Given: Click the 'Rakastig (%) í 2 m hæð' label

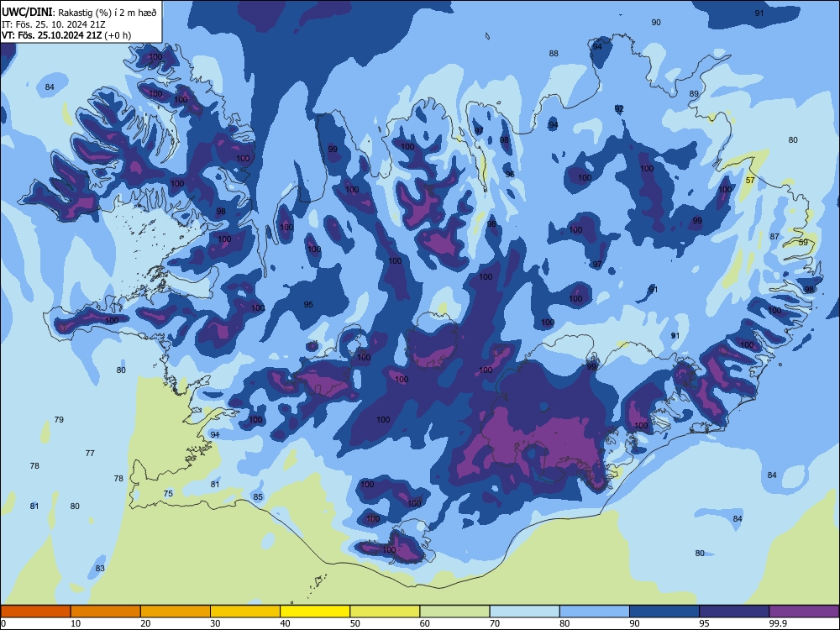Looking at the screenshot, I should (x=108, y=13).
